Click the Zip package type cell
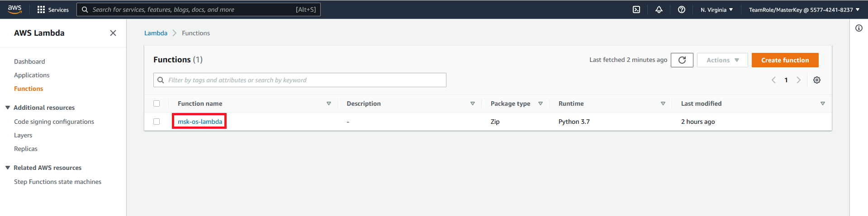 (495, 122)
